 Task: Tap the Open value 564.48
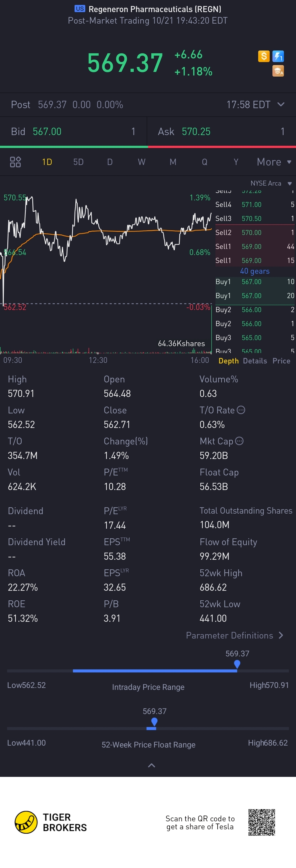(117, 393)
